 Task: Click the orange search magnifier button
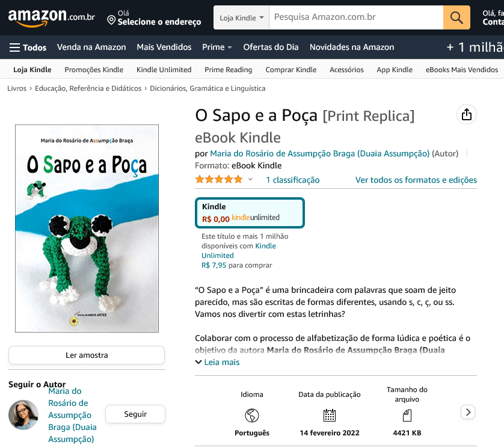coord(456,17)
